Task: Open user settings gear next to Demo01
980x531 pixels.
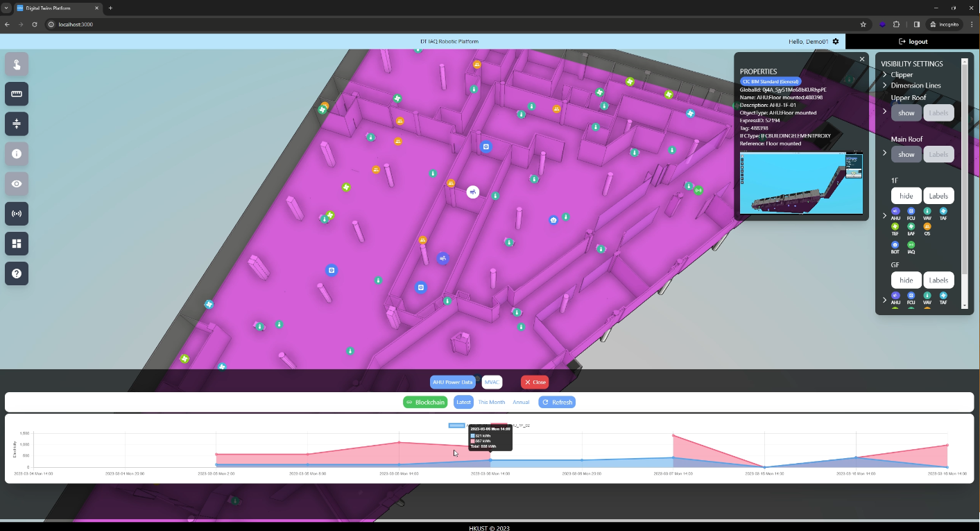Action: (836, 42)
